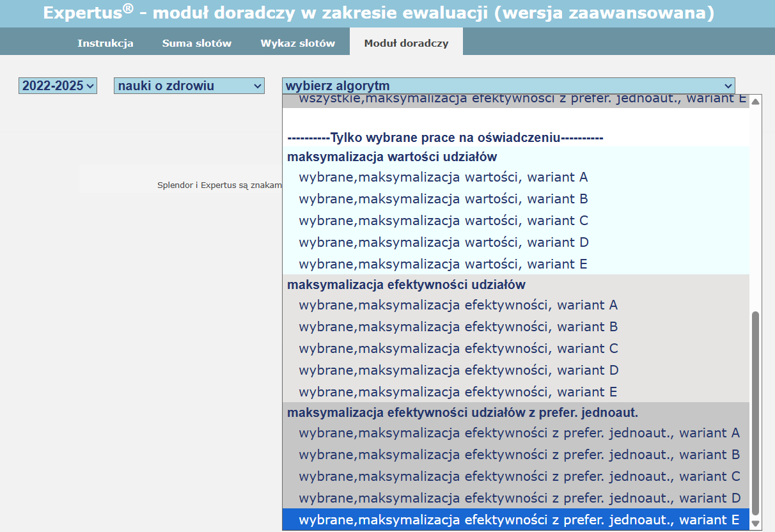This screenshot has height=532, width=775.
Task: Select wszystkie, efektywności z prefer. jednoaut., wariant E
Action: 515,100
